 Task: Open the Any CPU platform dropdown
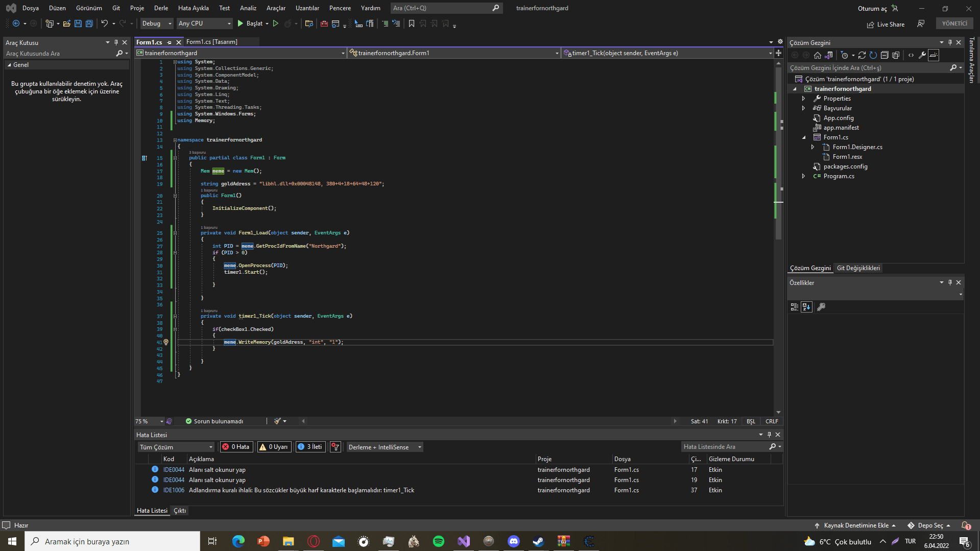pos(204,23)
